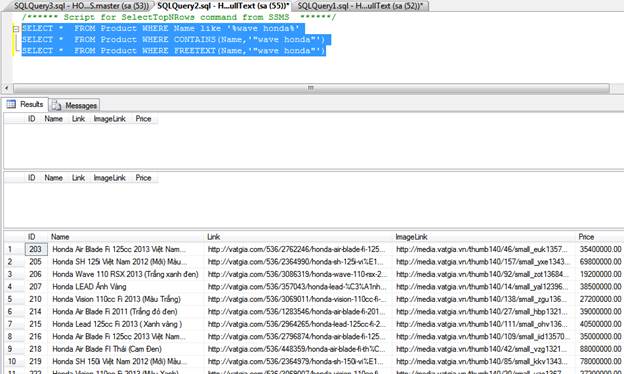Select the Honda SH 125i Việt Nam 2012 cell
This screenshot has height=374, width=624.
tap(126, 262)
